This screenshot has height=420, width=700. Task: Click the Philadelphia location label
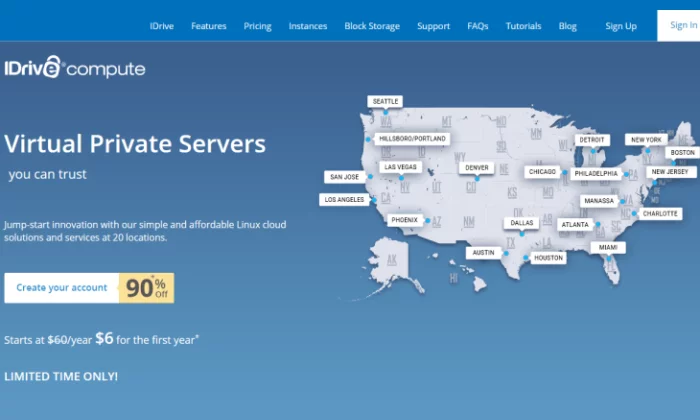click(596, 174)
